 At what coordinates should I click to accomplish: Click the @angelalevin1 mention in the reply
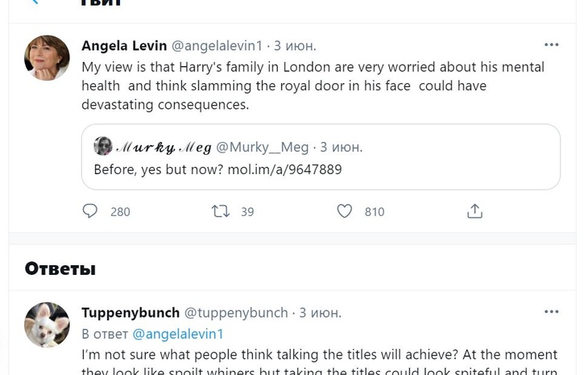coord(178,334)
